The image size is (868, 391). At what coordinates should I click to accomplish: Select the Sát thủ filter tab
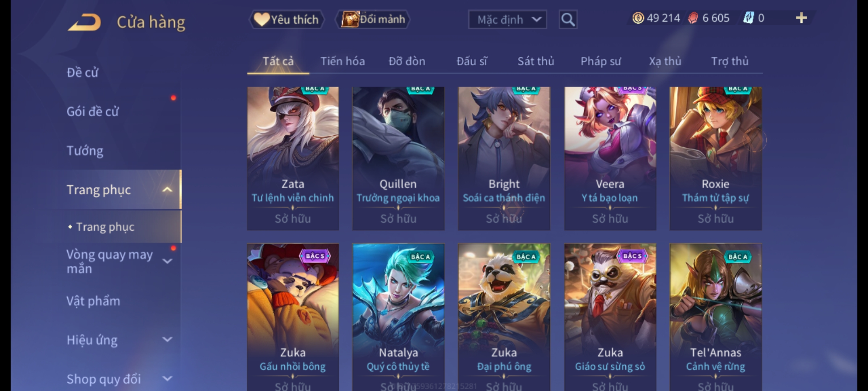click(x=536, y=61)
